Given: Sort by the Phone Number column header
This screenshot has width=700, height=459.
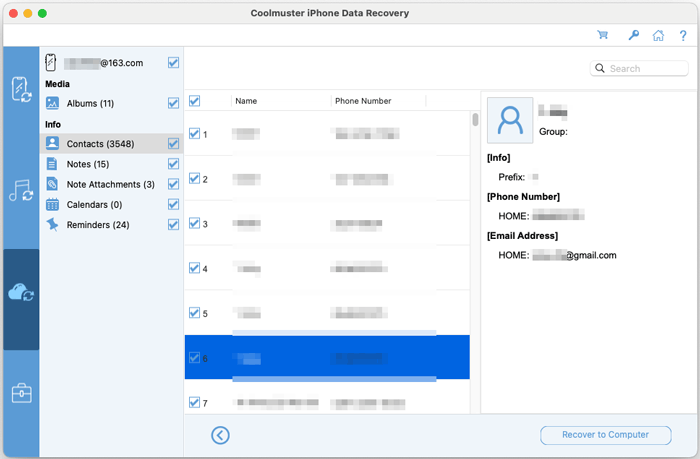Looking at the screenshot, I should pos(363,101).
